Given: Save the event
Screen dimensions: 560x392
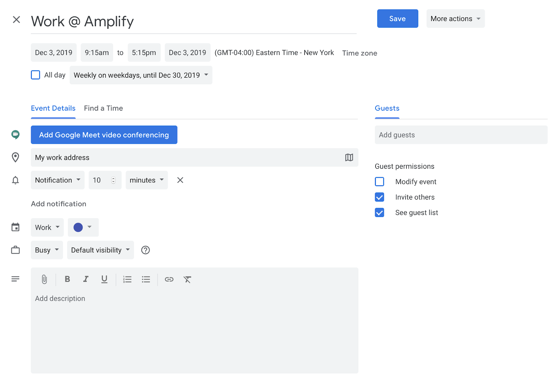Looking at the screenshot, I should [x=398, y=19].
